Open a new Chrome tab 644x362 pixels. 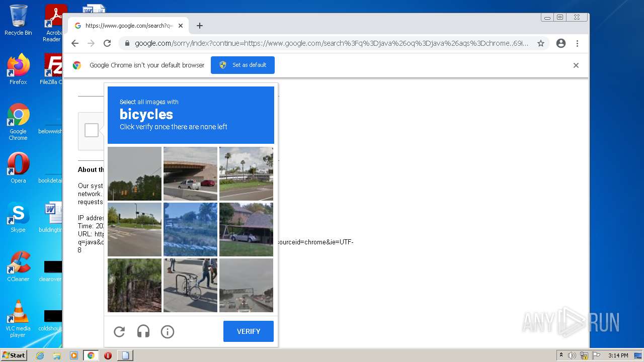click(200, 26)
